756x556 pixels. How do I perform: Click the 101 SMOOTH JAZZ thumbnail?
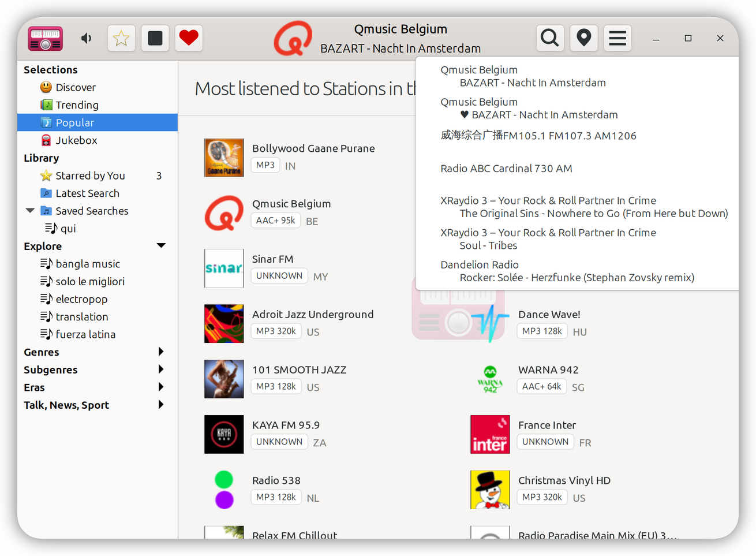point(224,379)
